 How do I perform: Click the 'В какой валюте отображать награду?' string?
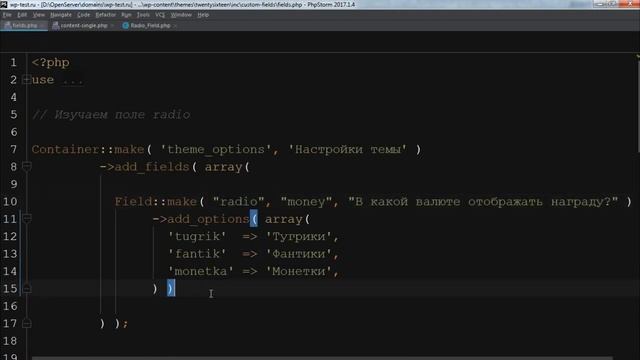tap(483, 202)
